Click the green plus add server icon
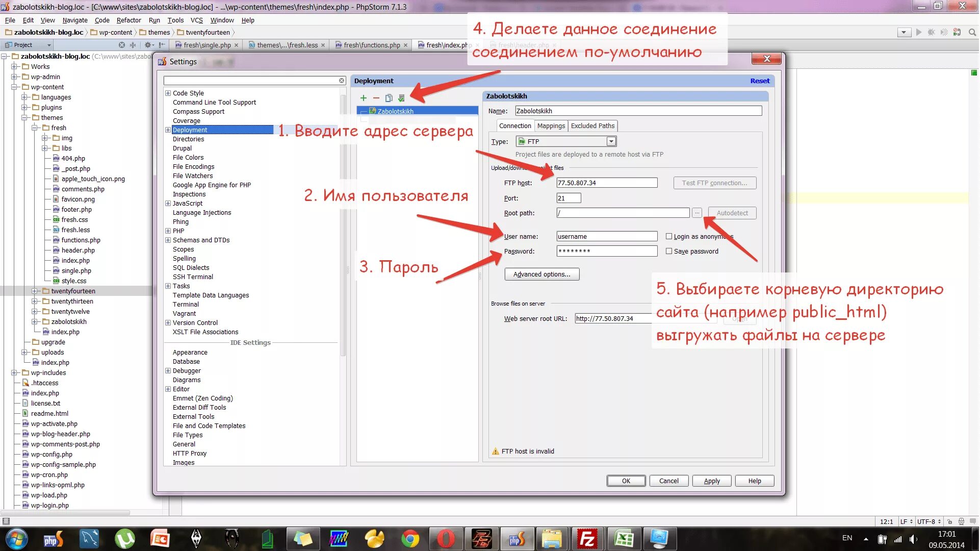Viewport: 980px width, 551px height. [363, 98]
